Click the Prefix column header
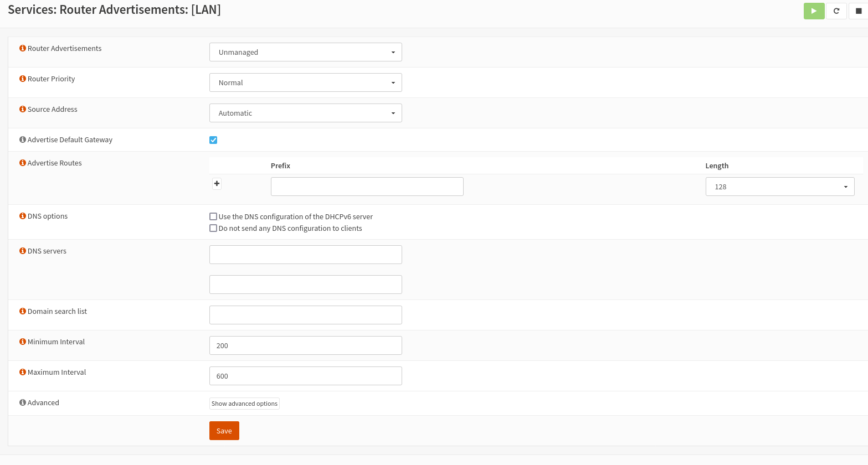 pyautogui.click(x=280, y=166)
